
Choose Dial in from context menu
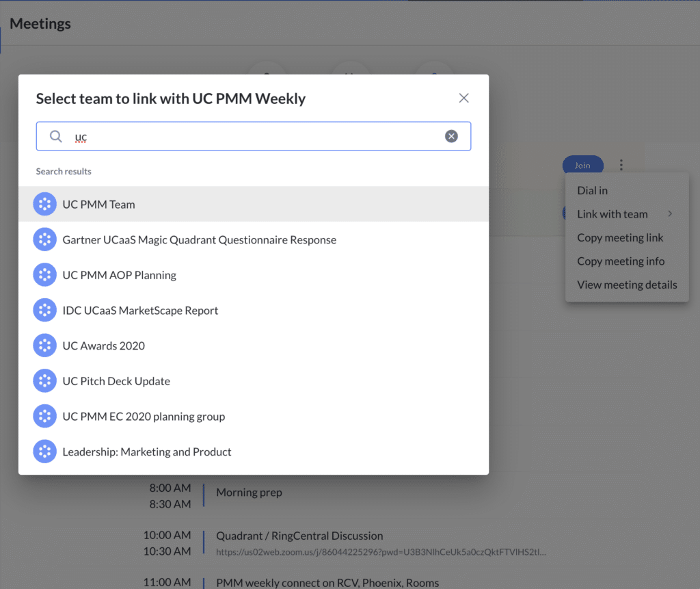click(x=592, y=190)
